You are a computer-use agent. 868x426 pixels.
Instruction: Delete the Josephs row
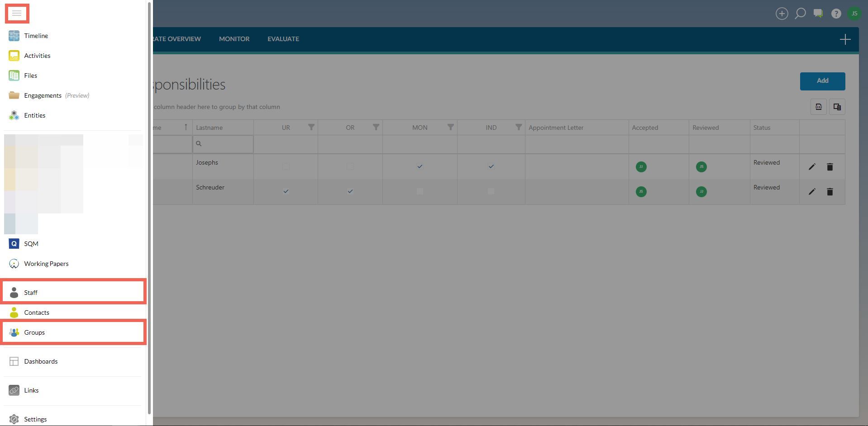[x=830, y=167]
